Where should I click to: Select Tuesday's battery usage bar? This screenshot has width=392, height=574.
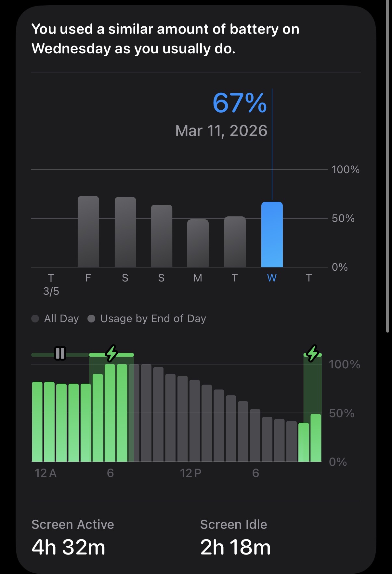235,242
